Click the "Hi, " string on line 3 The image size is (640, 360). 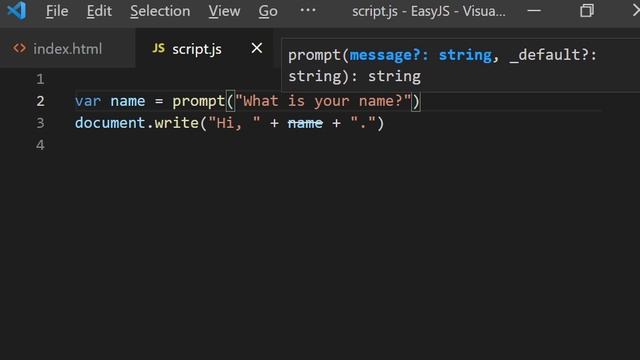point(234,123)
